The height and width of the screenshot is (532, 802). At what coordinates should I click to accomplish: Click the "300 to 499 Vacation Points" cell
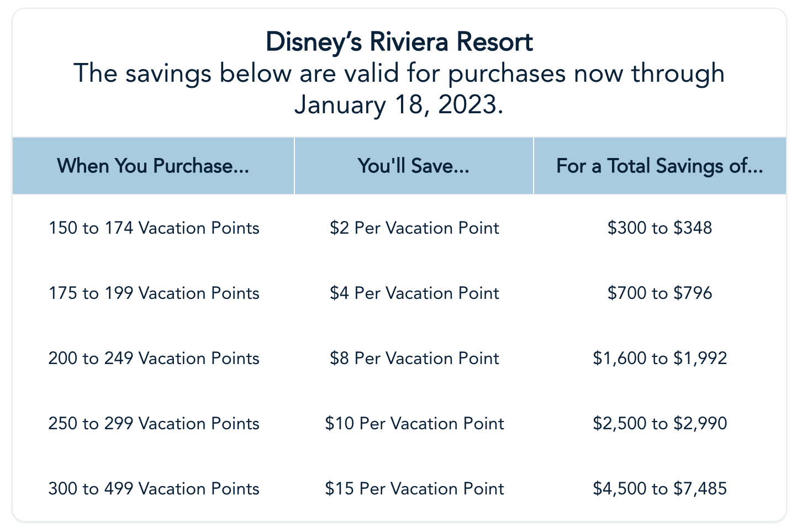(x=154, y=488)
